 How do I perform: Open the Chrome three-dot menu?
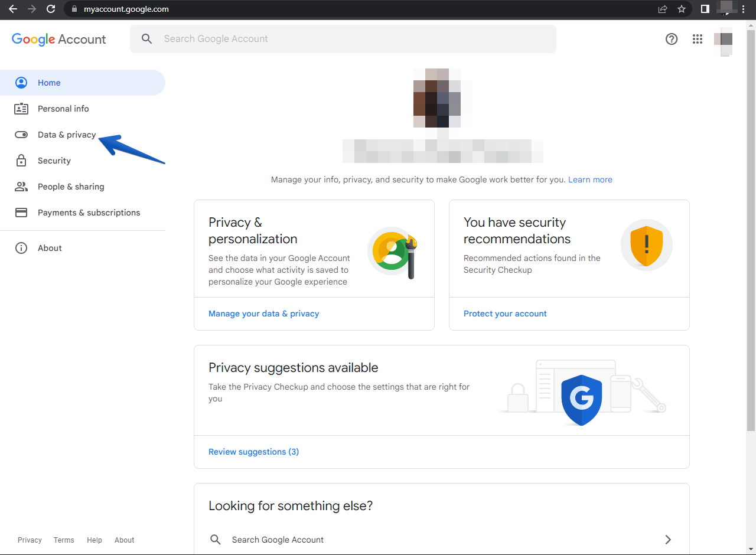[x=744, y=9]
